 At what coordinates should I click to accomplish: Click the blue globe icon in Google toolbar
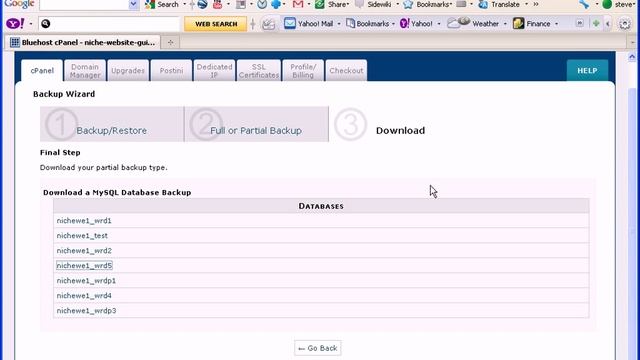202,4
